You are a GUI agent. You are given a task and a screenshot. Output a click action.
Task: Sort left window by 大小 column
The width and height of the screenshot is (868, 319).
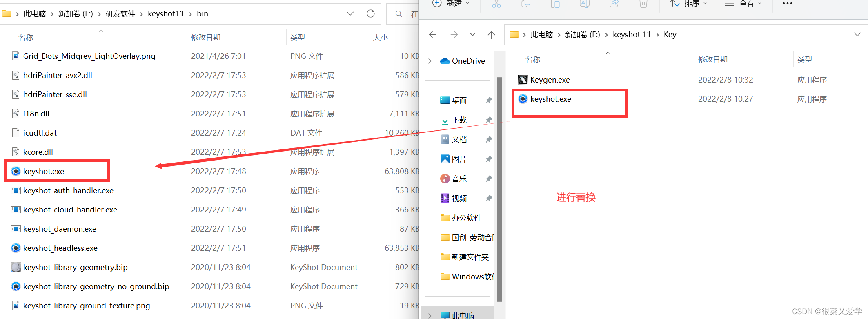[380, 38]
